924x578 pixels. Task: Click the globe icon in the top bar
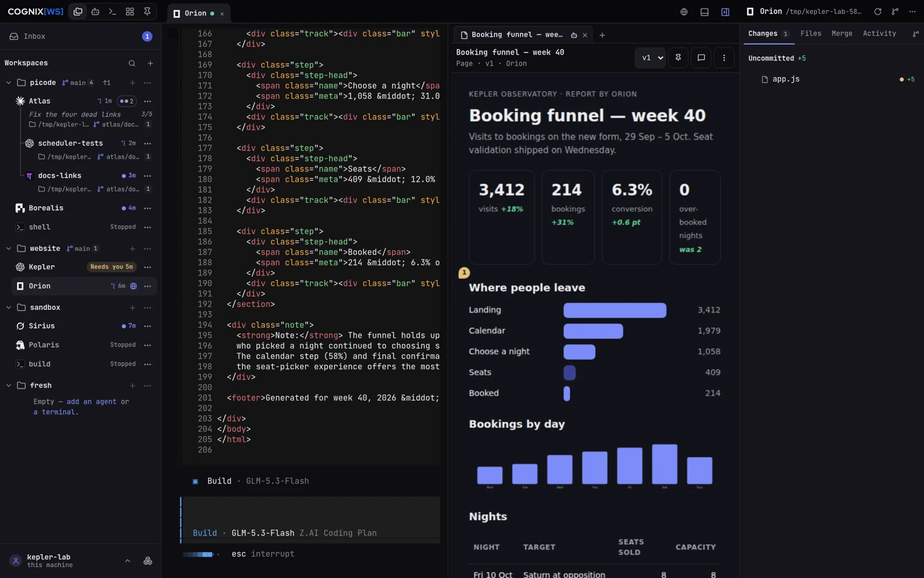[684, 12]
